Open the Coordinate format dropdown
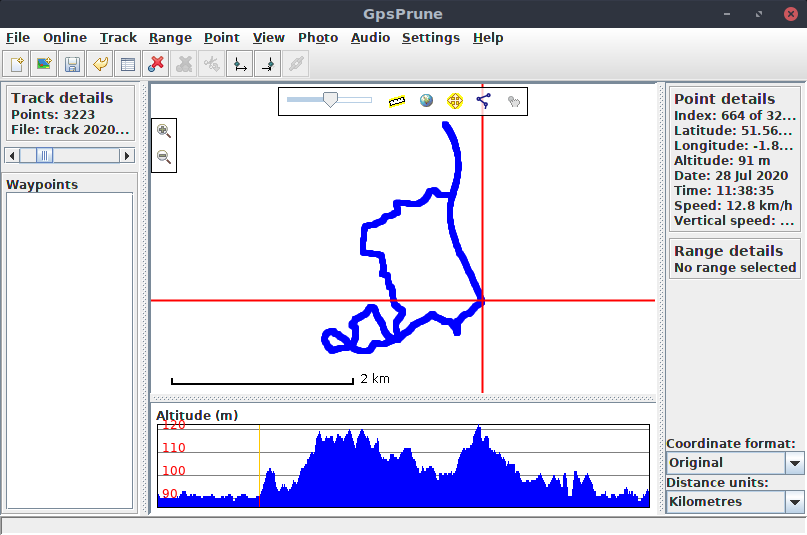807x535 pixels. [795, 463]
